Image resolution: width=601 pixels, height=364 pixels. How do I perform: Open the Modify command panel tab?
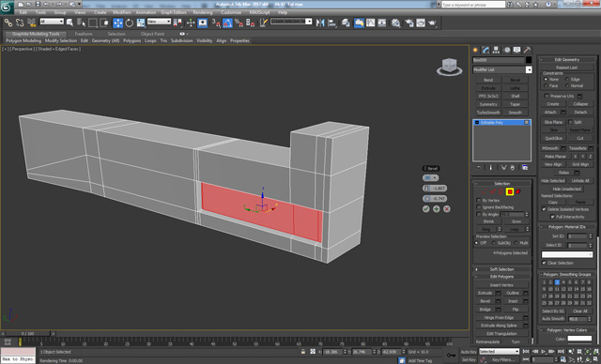[485, 50]
